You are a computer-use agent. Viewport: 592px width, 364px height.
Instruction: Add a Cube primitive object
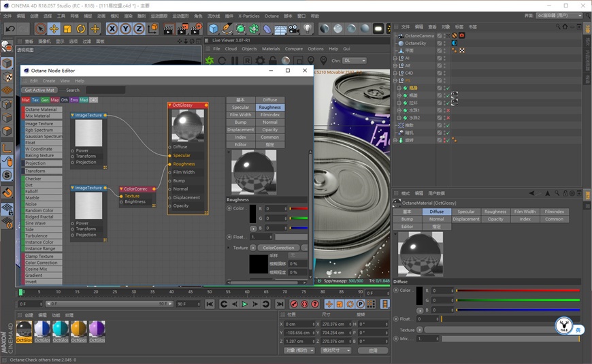(x=213, y=29)
